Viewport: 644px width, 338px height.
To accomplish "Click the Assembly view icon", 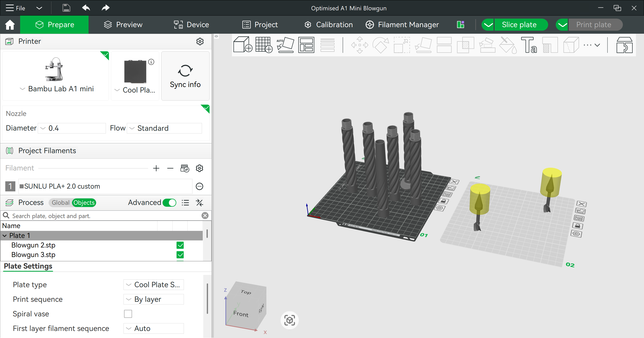I will (624, 45).
